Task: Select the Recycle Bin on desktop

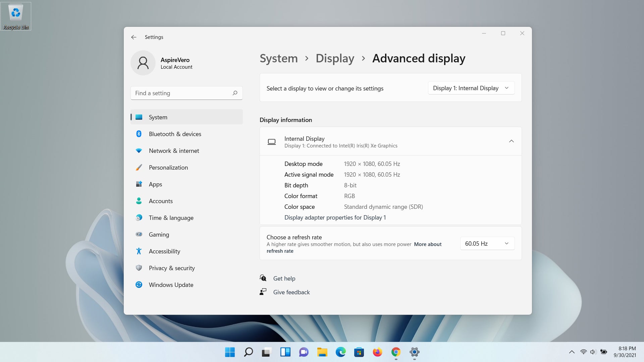Action: 16,16
